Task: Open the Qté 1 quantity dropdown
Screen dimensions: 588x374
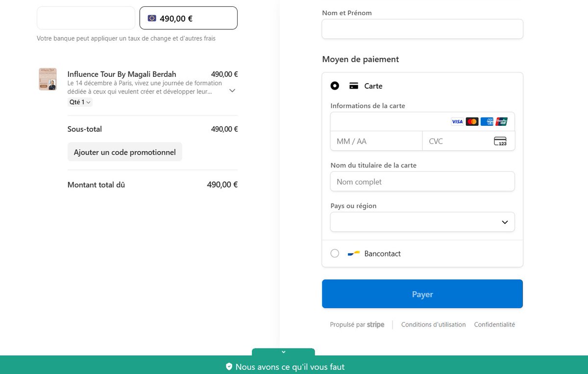Action: (x=80, y=102)
